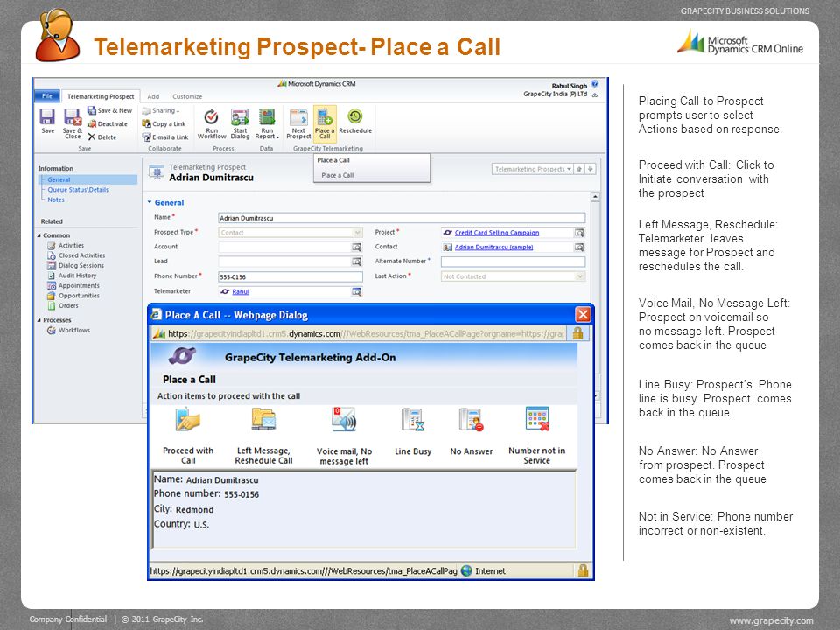
Task: Open the Sharing dropdown
Action: point(161,111)
